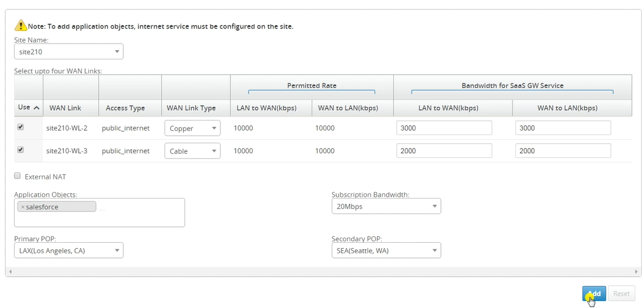Edit SaaS WAN to LAN for site210-WL-3
The image size is (644, 308).
[x=563, y=150]
